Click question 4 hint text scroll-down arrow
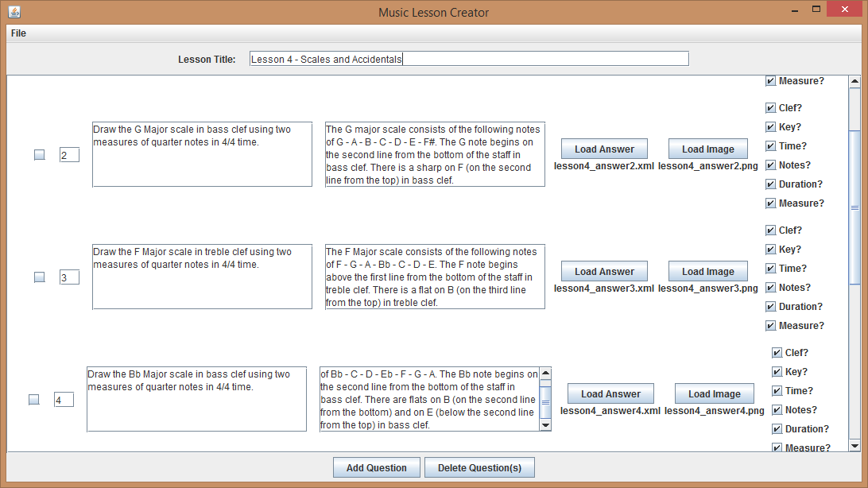The image size is (868, 488). 545,425
